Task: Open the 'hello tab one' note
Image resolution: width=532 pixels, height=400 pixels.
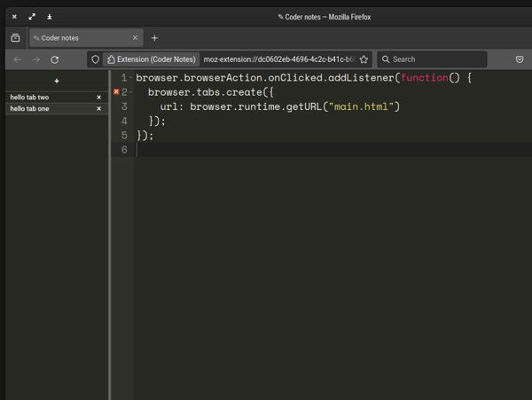Action: point(57,109)
